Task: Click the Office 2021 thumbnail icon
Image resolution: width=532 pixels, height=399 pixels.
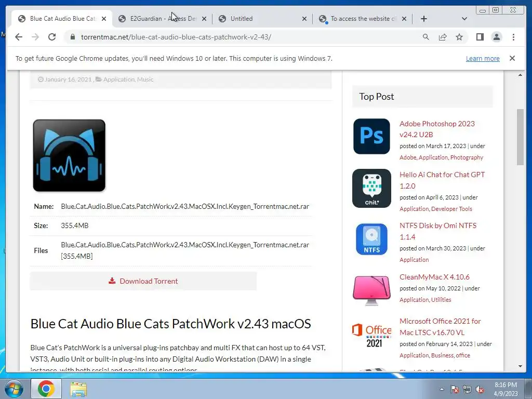Action: [x=371, y=336]
